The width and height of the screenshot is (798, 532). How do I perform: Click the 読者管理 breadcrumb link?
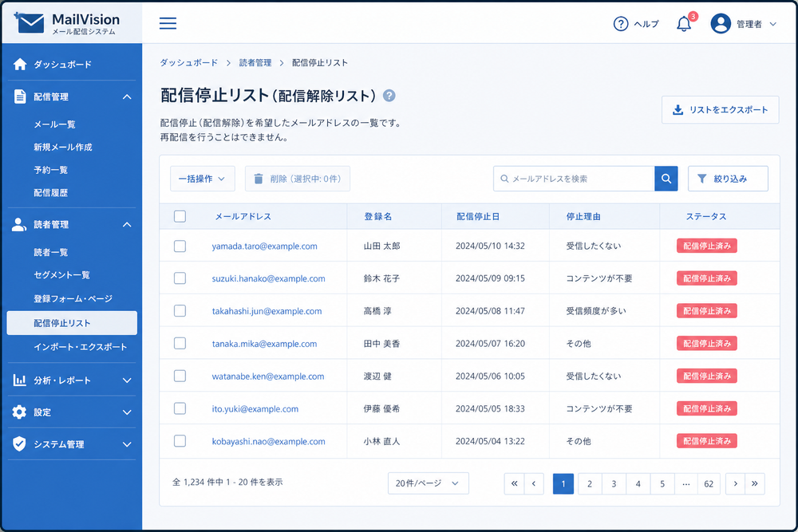(255, 62)
